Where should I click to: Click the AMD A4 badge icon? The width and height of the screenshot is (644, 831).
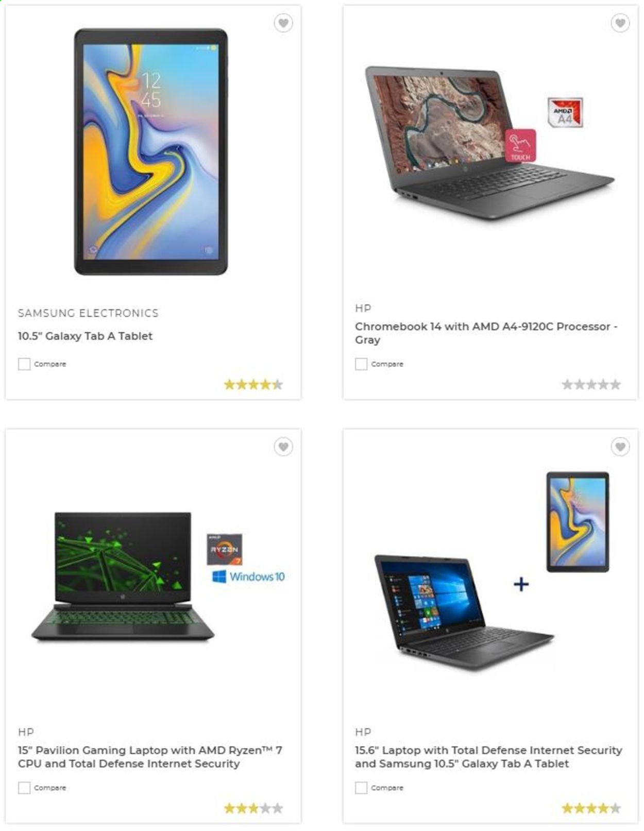click(x=565, y=112)
